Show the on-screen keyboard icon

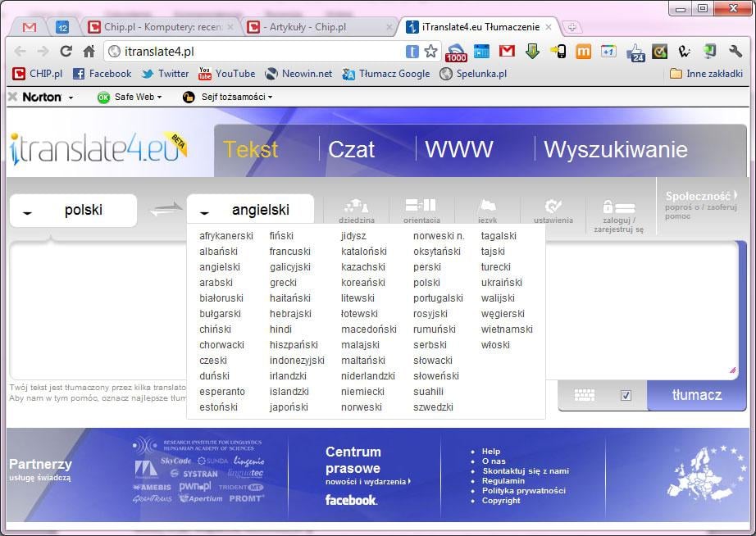pos(585,395)
